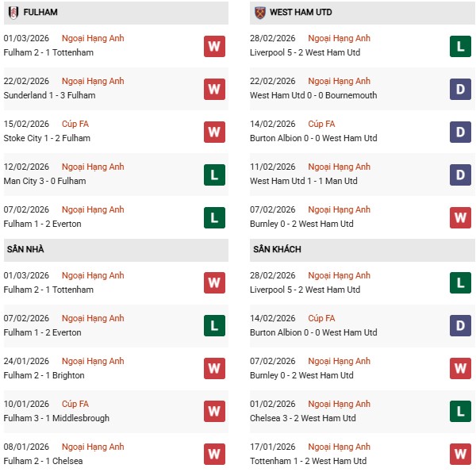Click W badge beside Stoke City 1 - 2 Fulham
Screen dimensions: 476x472
pyautogui.click(x=214, y=132)
